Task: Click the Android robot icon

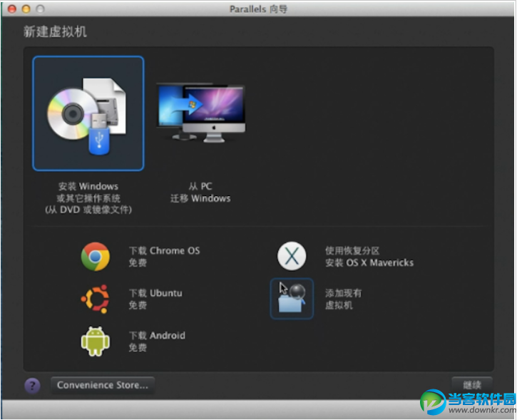Action: coord(96,342)
